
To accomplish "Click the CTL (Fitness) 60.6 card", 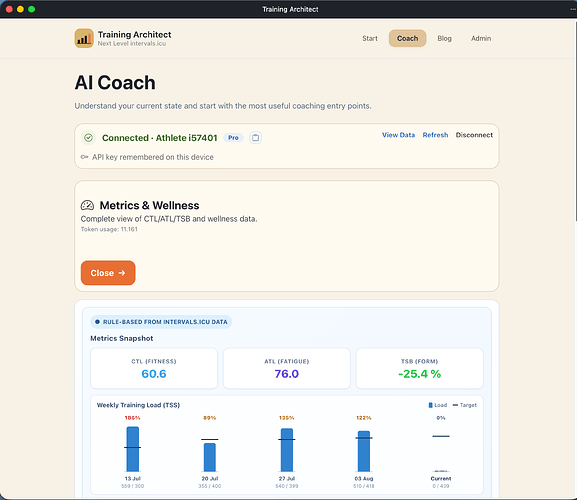I will tap(154, 368).
